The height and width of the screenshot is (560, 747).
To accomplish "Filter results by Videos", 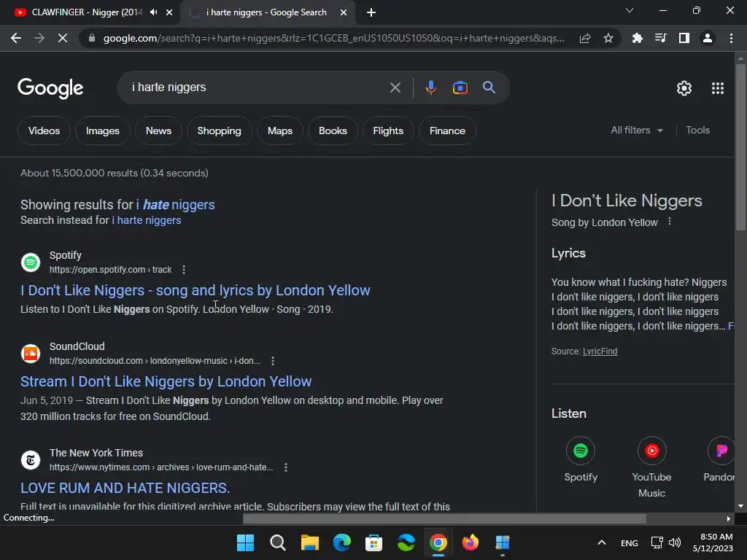I will click(44, 131).
